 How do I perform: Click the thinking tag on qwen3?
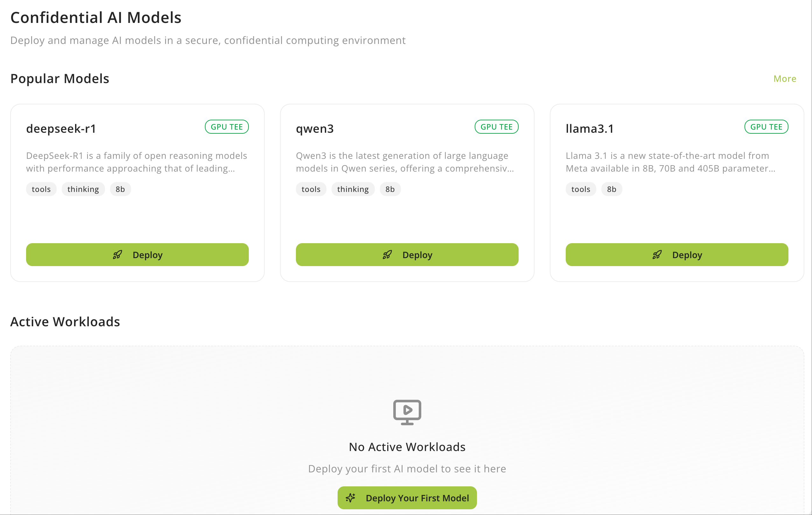click(353, 189)
